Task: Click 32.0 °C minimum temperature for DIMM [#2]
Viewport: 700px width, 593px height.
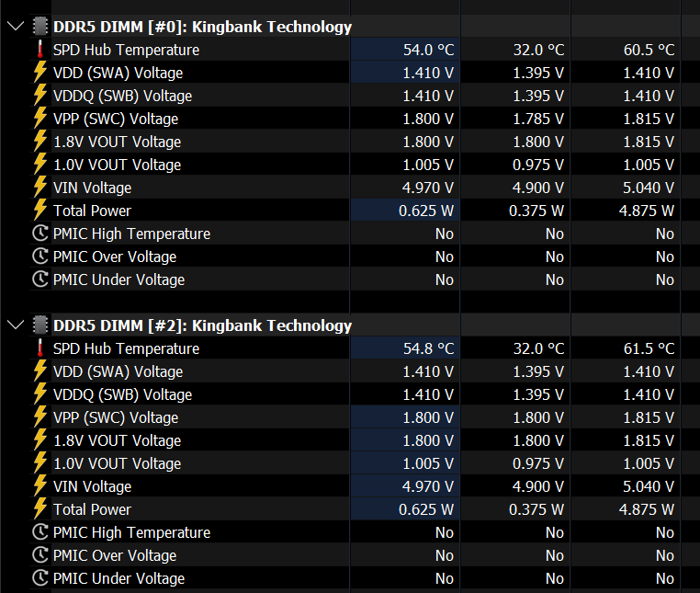Action: pyautogui.click(x=539, y=348)
